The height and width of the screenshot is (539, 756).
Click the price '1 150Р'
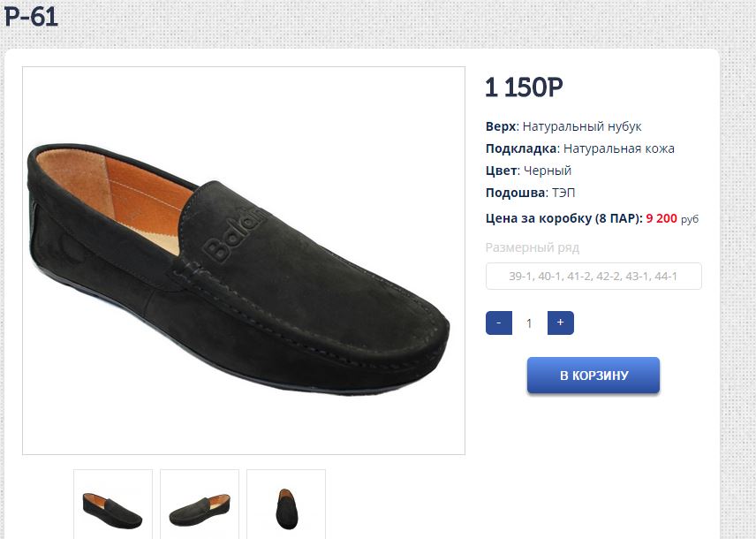524,87
